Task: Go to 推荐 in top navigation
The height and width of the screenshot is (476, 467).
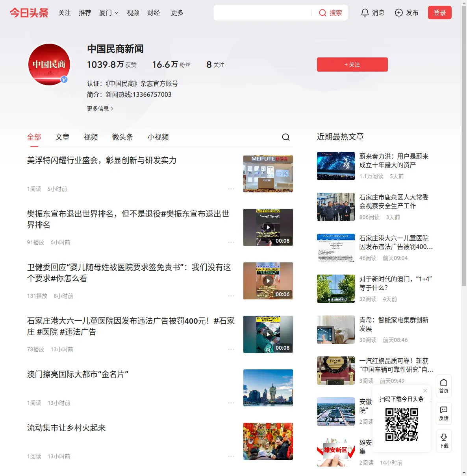Action: point(85,13)
